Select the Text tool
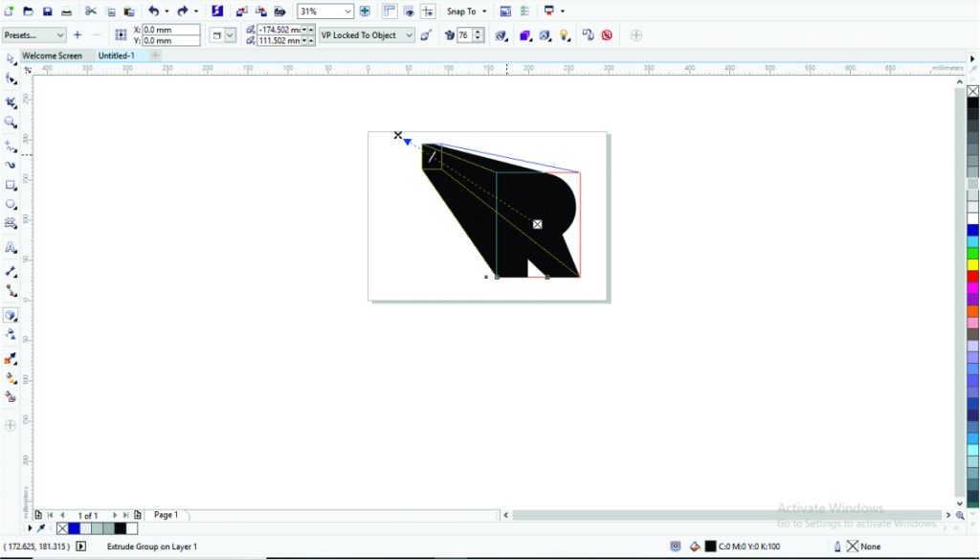Image resolution: width=980 pixels, height=559 pixels. [x=11, y=249]
